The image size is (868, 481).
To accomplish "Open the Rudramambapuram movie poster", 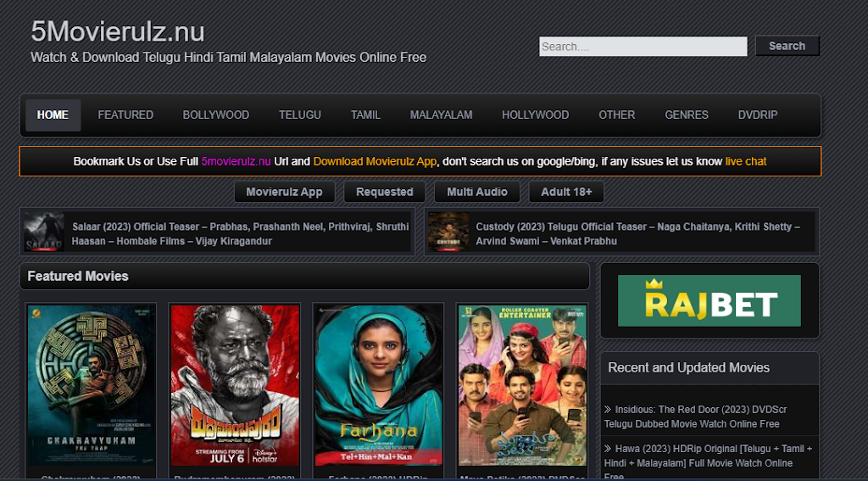I will (235, 384).
